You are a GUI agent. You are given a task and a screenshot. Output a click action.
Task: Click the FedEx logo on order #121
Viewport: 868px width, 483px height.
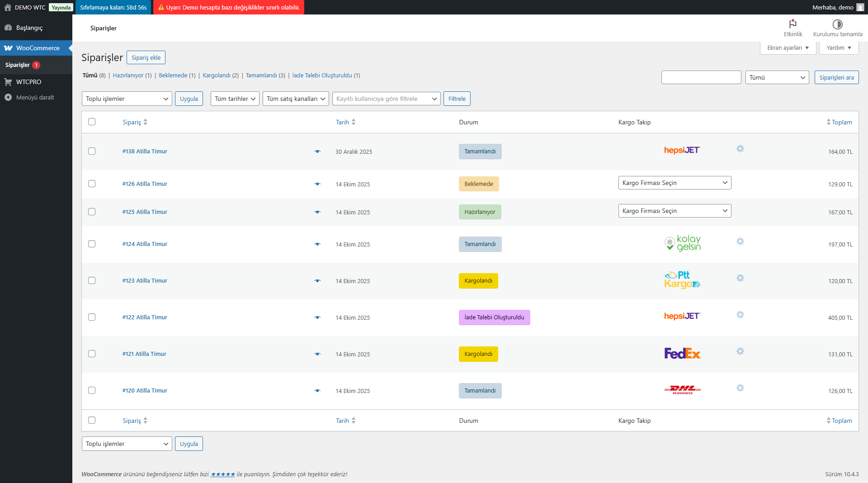682,354
